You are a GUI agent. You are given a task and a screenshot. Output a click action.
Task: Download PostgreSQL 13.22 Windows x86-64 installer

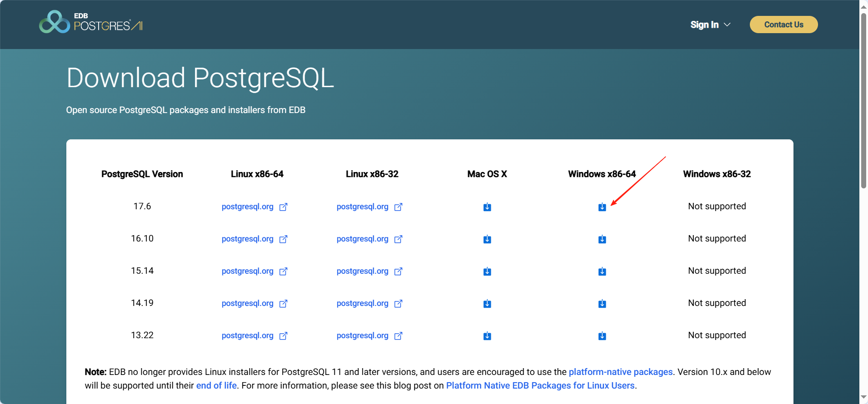(x=602, y=336)
